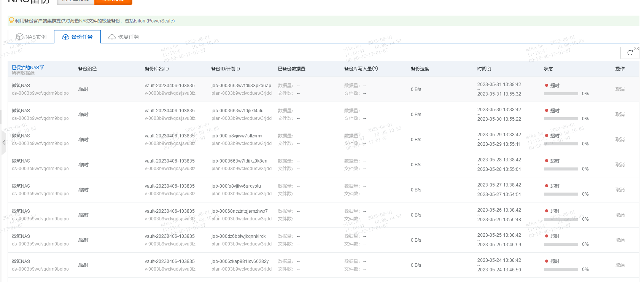Click 取消 in the 2023-05-25 row
644x282 pixels.
click(620, 240)
